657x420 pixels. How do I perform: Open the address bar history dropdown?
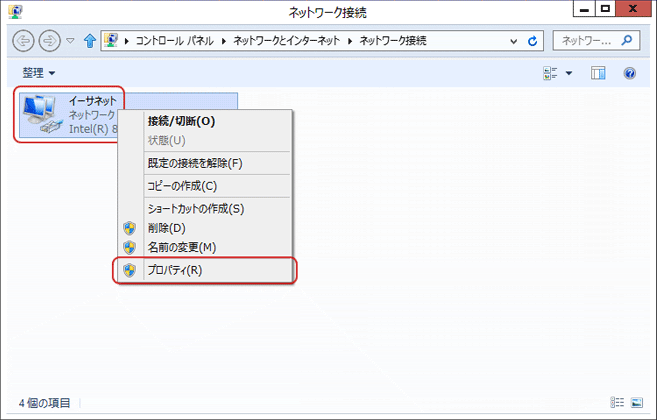coord(513,41)
